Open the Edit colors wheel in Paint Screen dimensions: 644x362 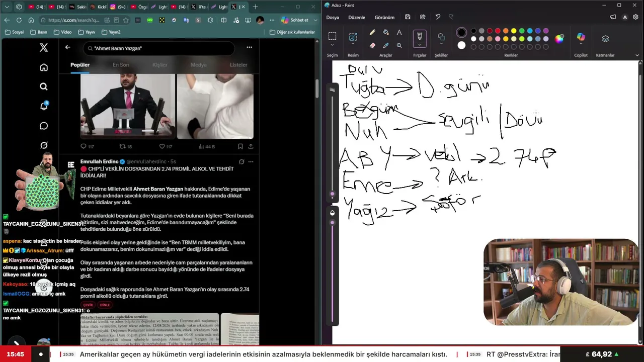[x=559, y=39]
